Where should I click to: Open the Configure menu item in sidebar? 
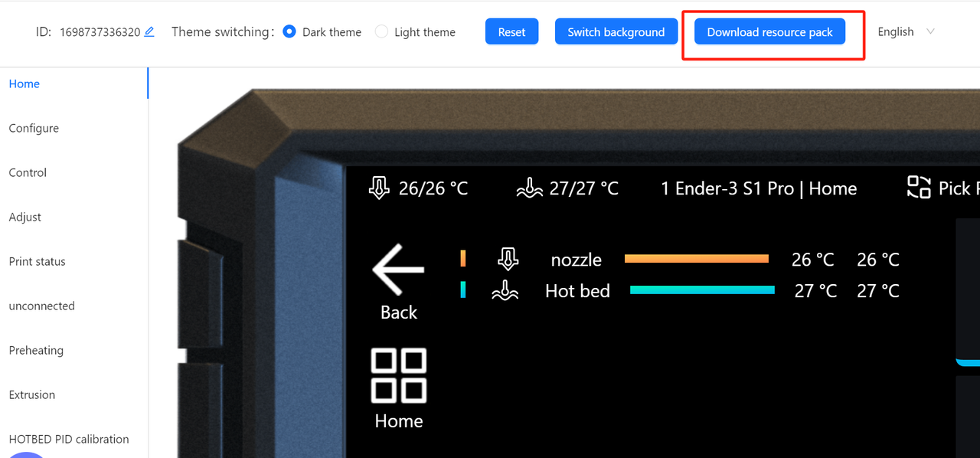[34, 128]
